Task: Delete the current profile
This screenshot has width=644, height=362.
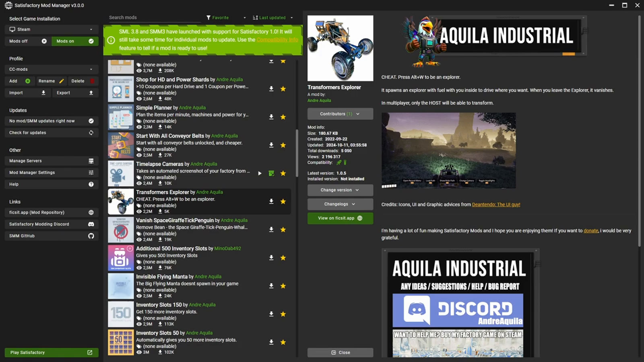Action: pyautogui.click(x=83, y=81)
